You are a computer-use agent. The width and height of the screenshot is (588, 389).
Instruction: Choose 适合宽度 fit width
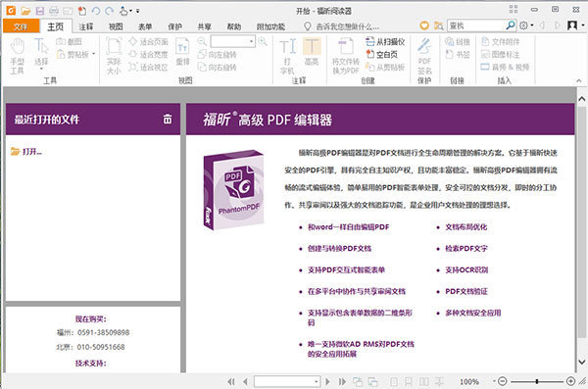(x=149, y=55)
